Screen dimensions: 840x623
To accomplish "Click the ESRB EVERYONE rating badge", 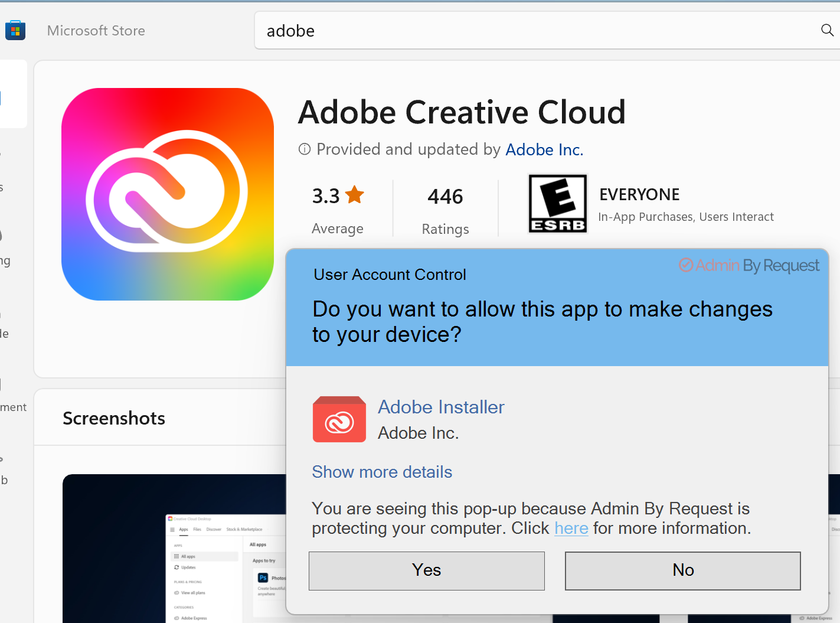I will tap(557, 203).
